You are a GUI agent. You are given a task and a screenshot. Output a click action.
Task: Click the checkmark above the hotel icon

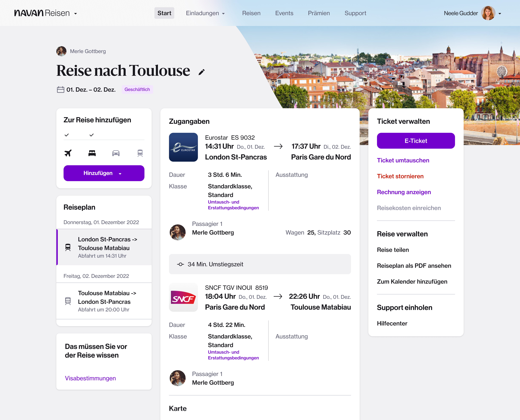pos(91,135)
